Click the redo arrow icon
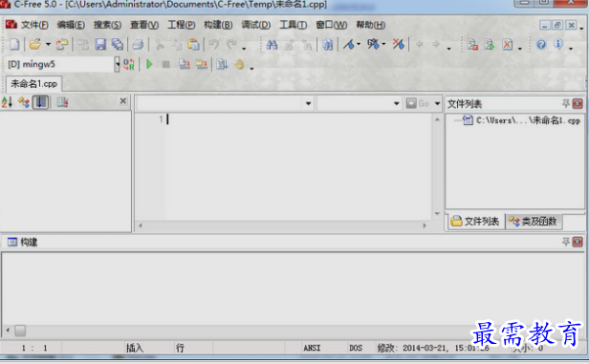The width and height of the screenshot is (589, 364). (231, 44)
